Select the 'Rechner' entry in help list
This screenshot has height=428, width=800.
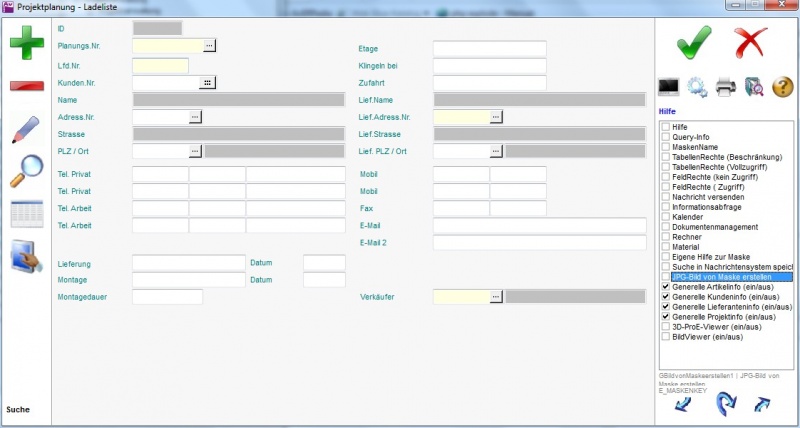pyautogui.click(x=688, y=237)
